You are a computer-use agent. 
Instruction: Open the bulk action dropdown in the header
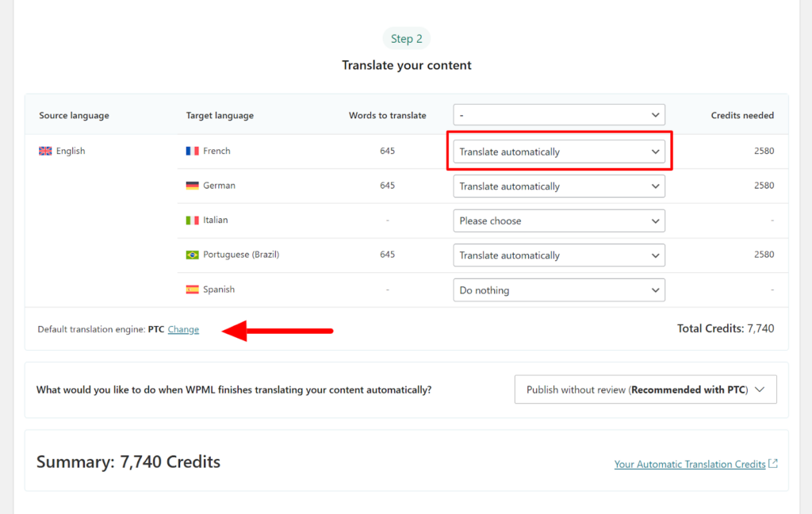558,114
